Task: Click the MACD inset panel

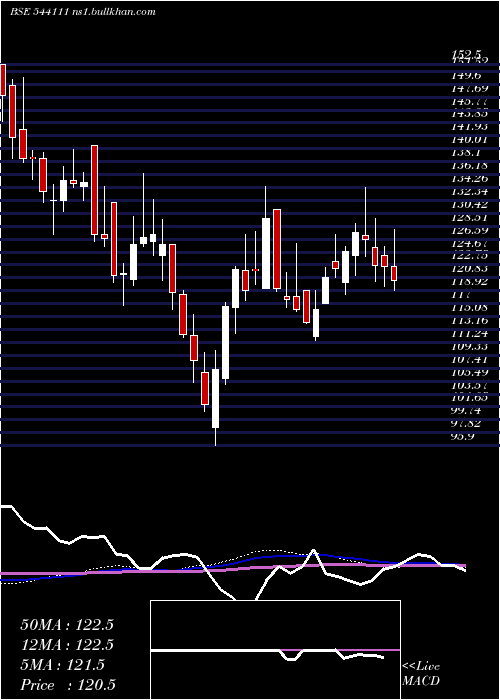Action: click(275, 650)
